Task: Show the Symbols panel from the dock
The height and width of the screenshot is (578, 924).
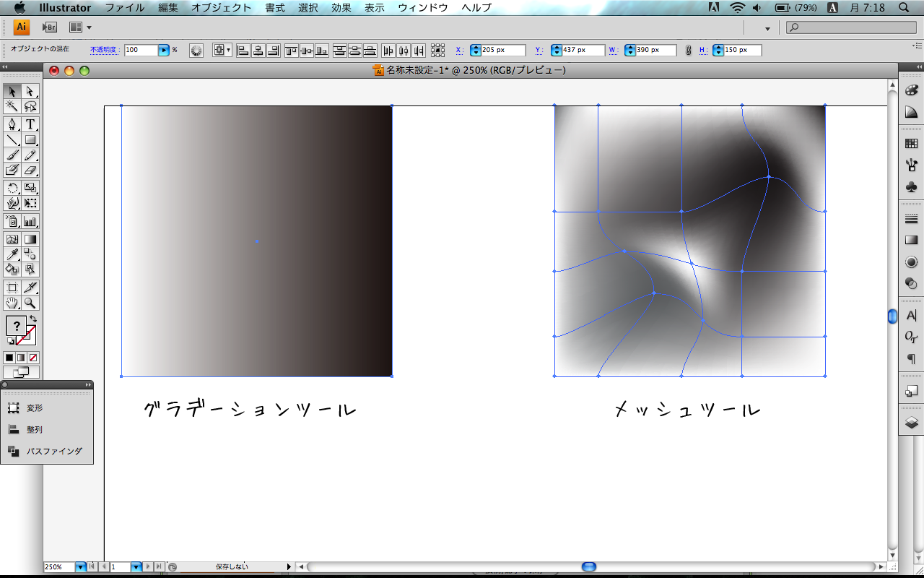Action: pos(911,186)
